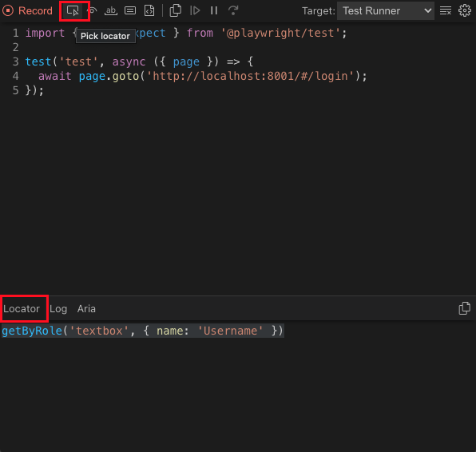Choose the Assert text icon
This screenshot has width=476, height=452.
pos(111,11)
